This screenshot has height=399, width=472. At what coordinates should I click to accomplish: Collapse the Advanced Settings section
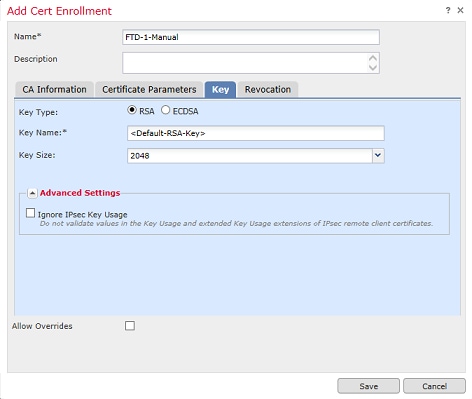32,193
